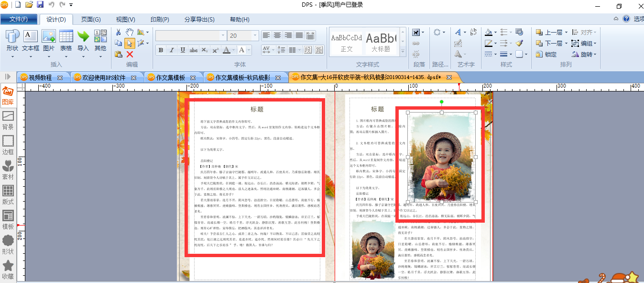The height and width of the screenshot is (283, 644).
Task: Open the 文件(F) file menu
Action: pos(19,20)
